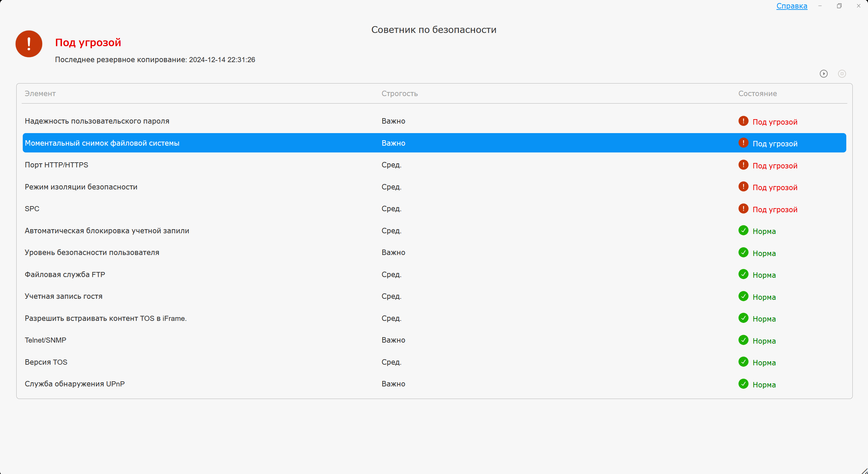Click the red Под угрозой status text in the HTTP/HTTPS port row

coord(775,166)
